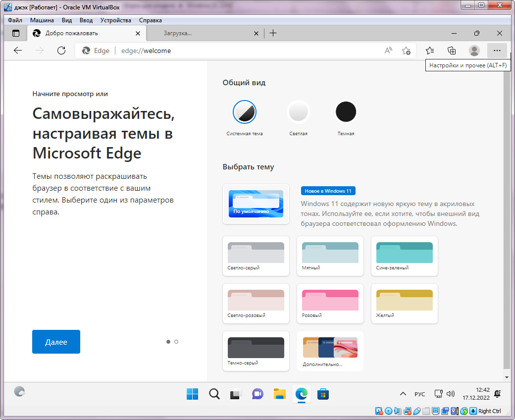This screenshot has width=515, height=420.
Task: Open the 'Справка' menu
Action: coord(151,20)
